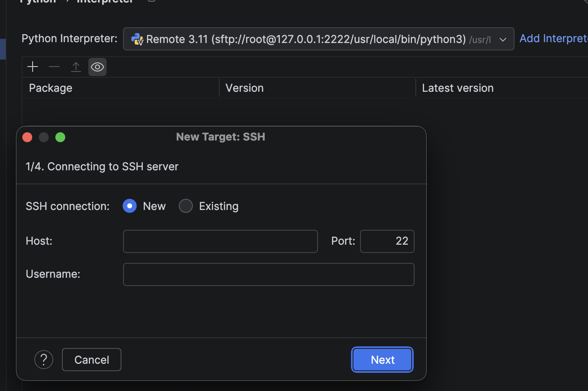Upgrade a package via the up-arrow icon

click(76, 67)
